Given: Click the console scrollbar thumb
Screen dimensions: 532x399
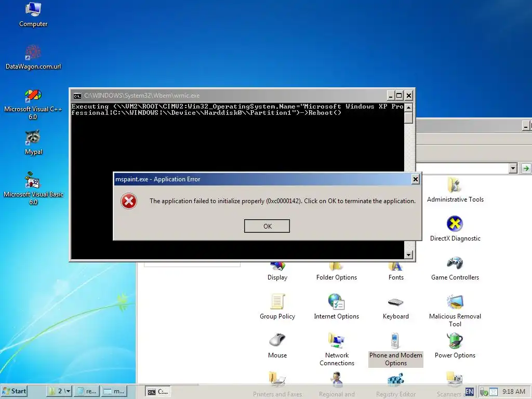Looking at the screenshot, I should click(409, 118).
